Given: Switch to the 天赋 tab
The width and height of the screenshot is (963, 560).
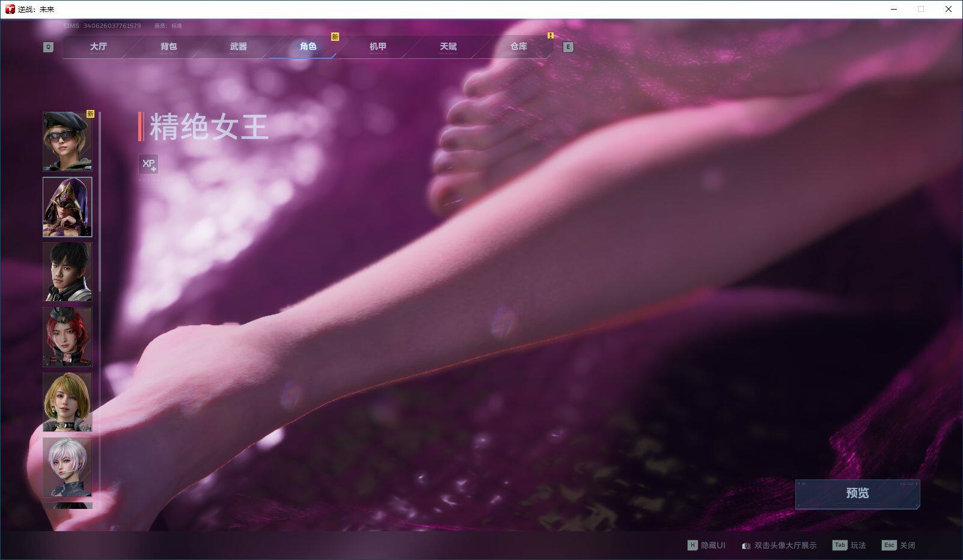Looking at the screenshot, I should click(448, 47).
